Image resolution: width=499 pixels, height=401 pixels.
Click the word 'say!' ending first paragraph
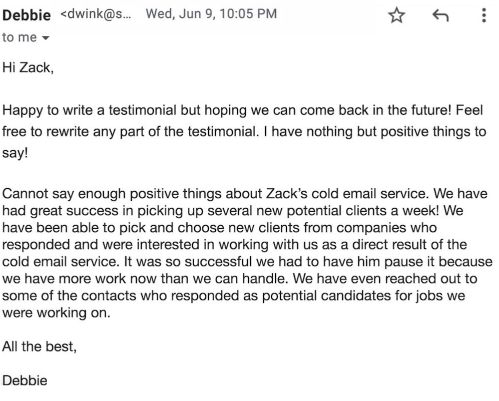[x=15, y=153]
